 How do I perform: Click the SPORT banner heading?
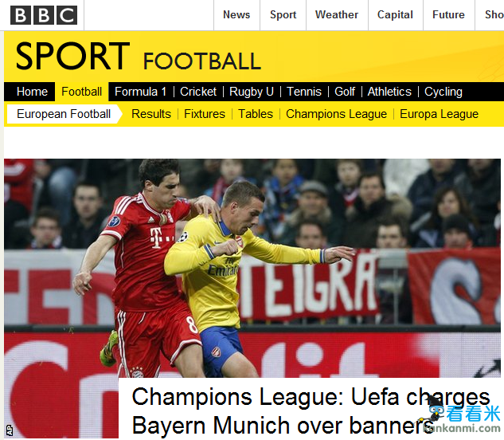73,56
